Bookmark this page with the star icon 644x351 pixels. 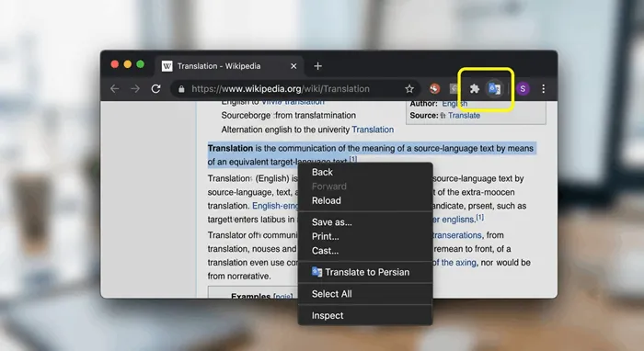(409, 88)
